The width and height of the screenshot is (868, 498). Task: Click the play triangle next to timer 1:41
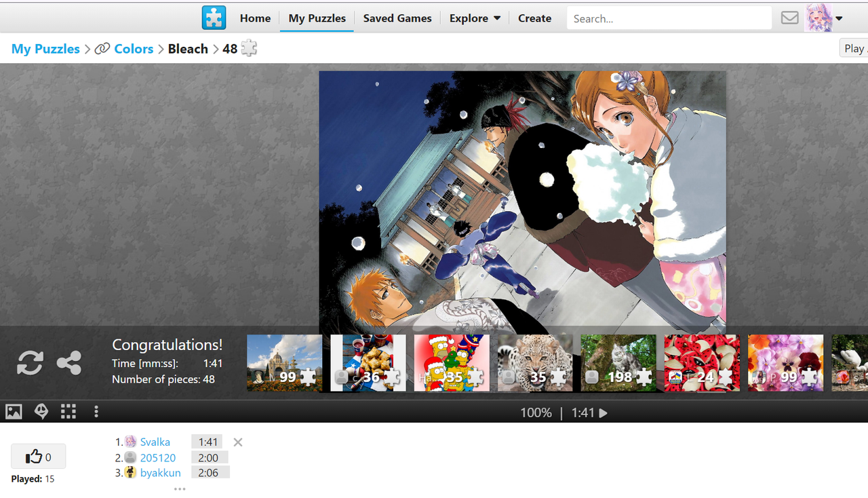click(x=603, y=413)
